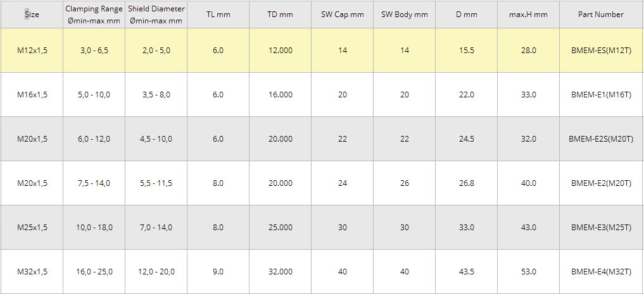This screenshot has width=644, height=294.
Task: Select shield diameter 5,5 - 11,5
Action: (156, 183)
